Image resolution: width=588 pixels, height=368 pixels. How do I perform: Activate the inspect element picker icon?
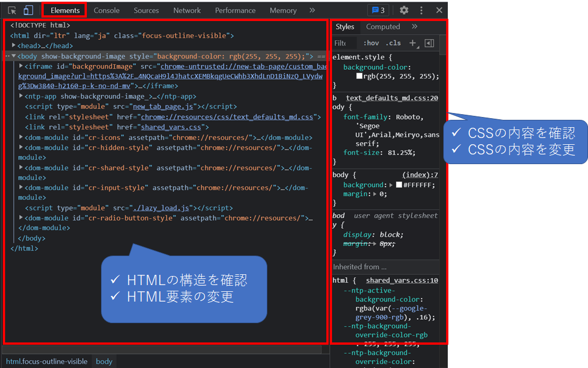(12, 10)
